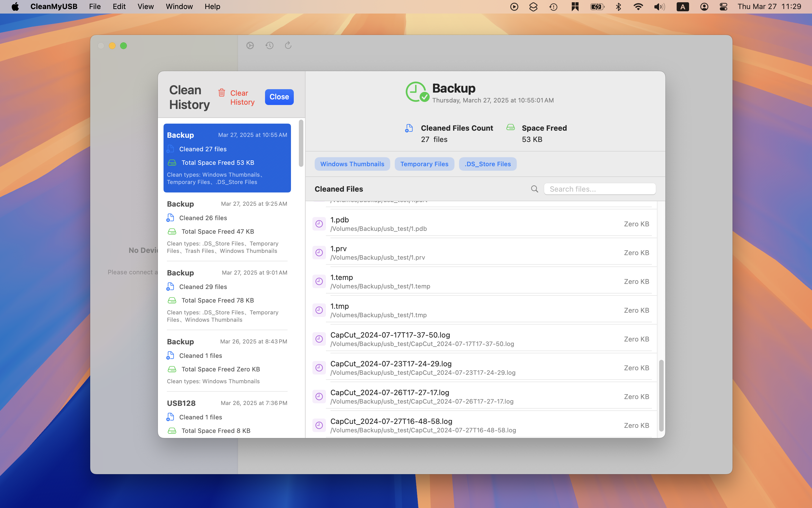Click the Cleaned Files heading
Image resolution: width=812 pixels, height=508 pixels.
339,189
